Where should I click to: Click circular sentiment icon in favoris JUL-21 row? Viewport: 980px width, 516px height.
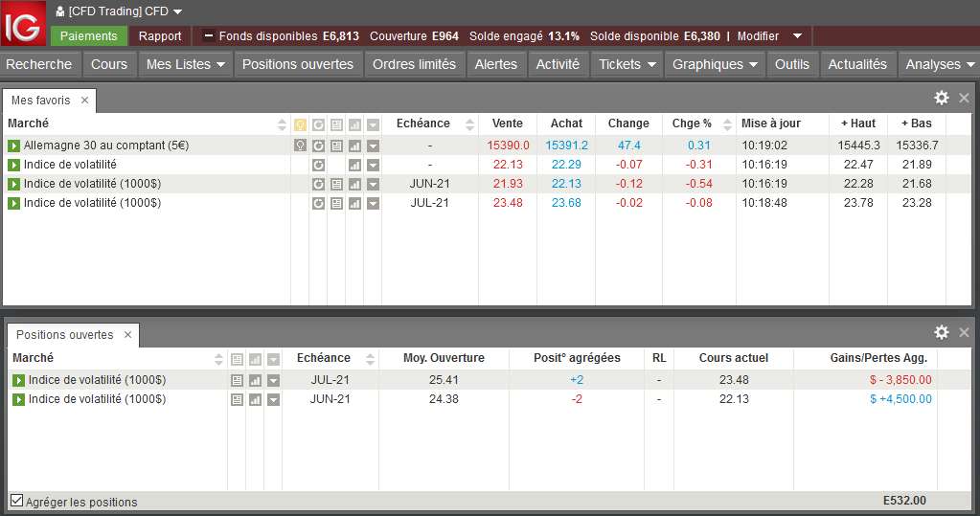point(318,203)
